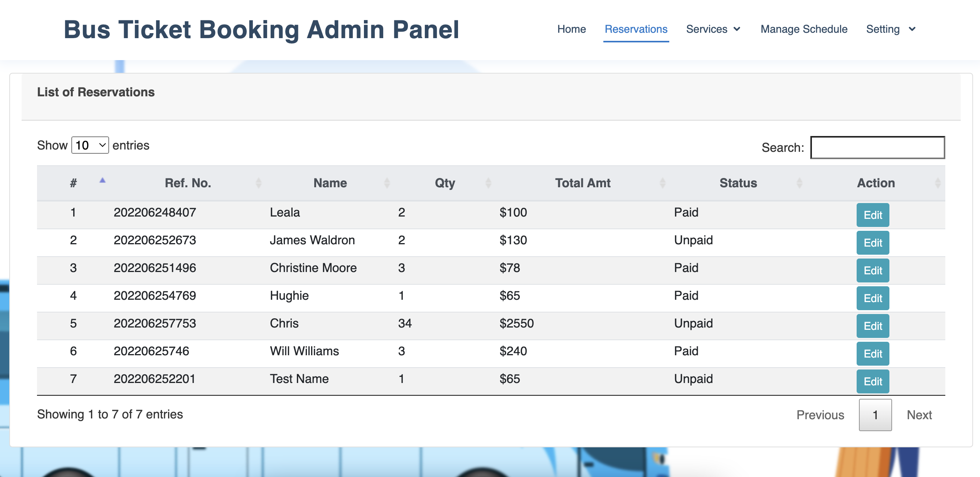980x477 pixels.
Task: Expand the Services dropdown menu
Action: pyautogui.click(x=713, y=29)
